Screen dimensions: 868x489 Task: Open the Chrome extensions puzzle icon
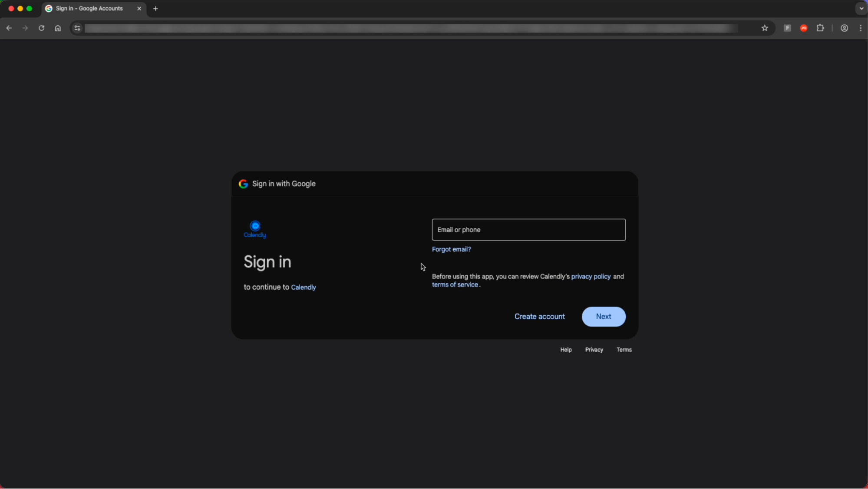pos(820,28)
